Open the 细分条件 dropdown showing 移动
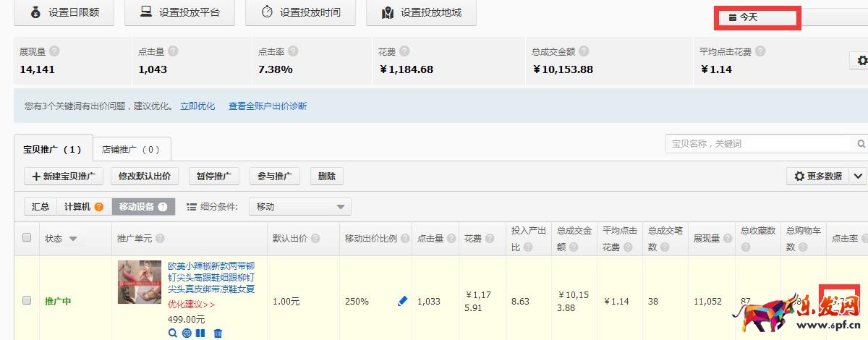The image size is (868, 340). (299, 207)
